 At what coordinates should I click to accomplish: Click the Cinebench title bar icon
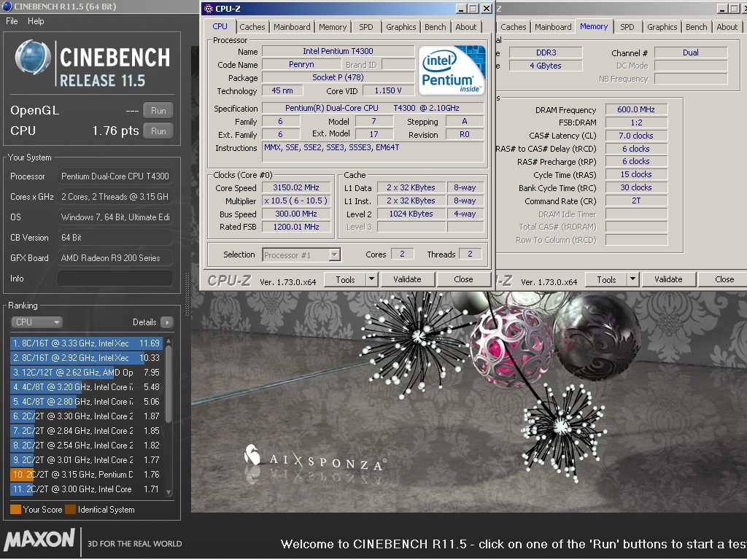pos(7,6)
